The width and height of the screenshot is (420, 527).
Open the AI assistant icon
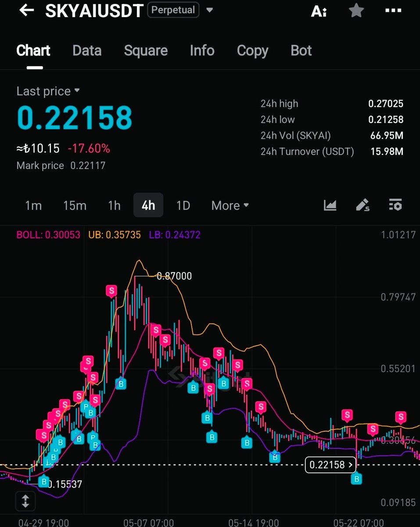pos(319,11)
